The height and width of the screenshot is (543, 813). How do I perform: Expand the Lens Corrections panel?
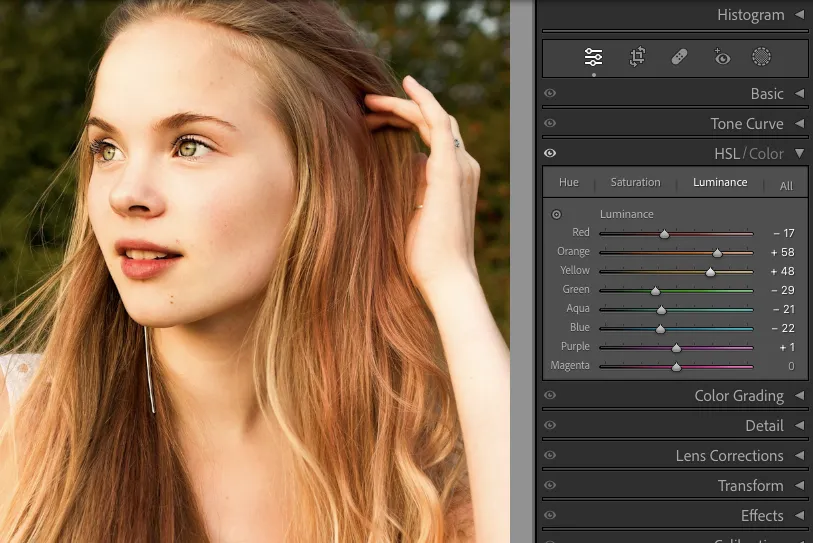[799, 456]
